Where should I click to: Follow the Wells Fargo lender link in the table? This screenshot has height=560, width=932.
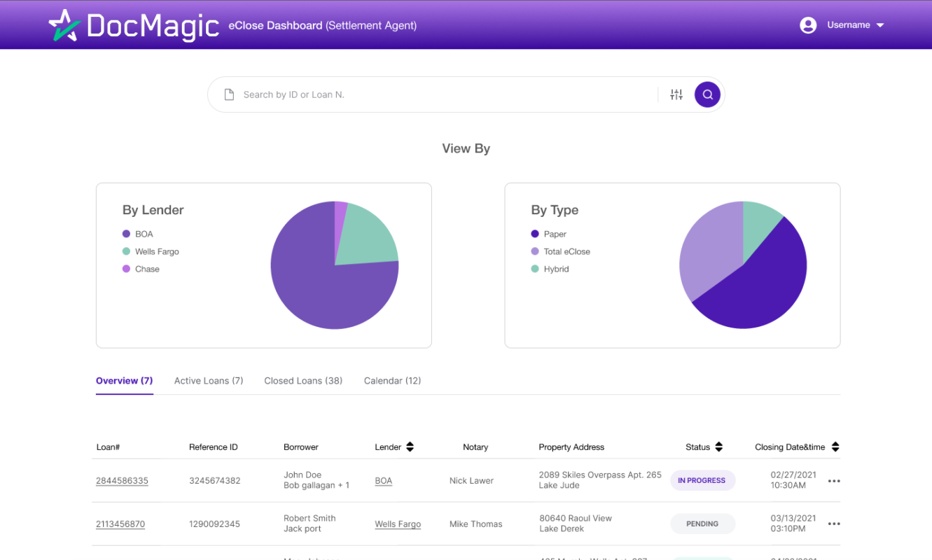tap(398, 524)
